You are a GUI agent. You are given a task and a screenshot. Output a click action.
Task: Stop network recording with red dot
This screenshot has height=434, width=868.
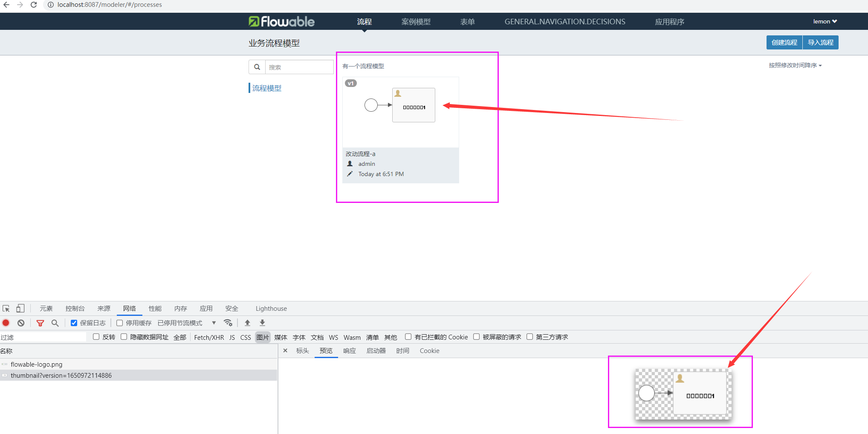pyautogui.click(x=6, y=323)
